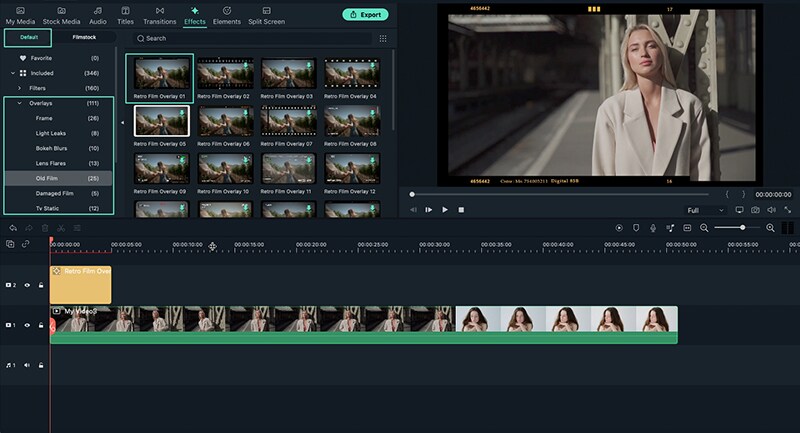Open the Transitions tab

160,16
